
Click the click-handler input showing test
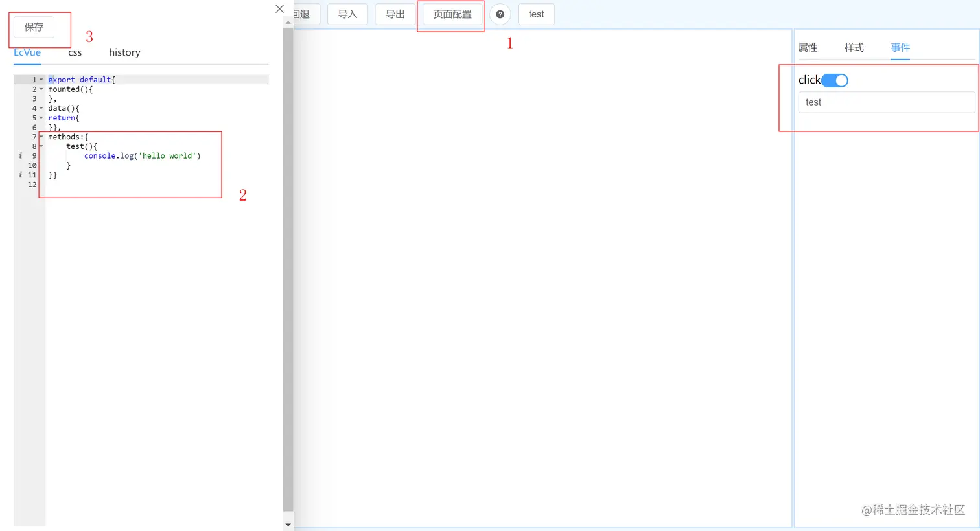click(x=886, y=102)
